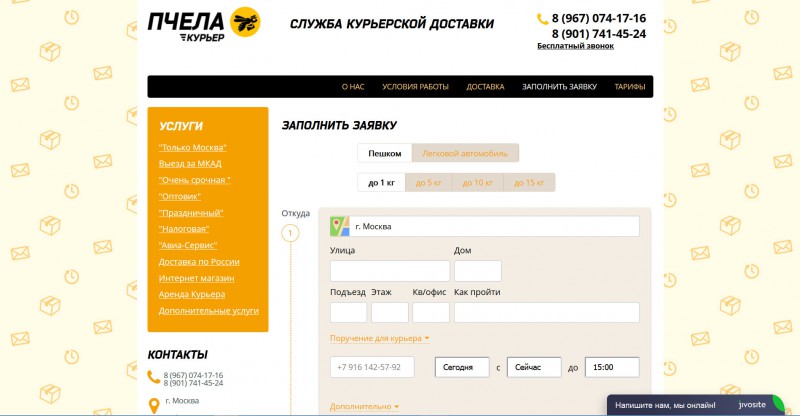This screenshot has height=416, width=800.
Task: Open "Праздничный" service link
Action: [x=191, y=213]
